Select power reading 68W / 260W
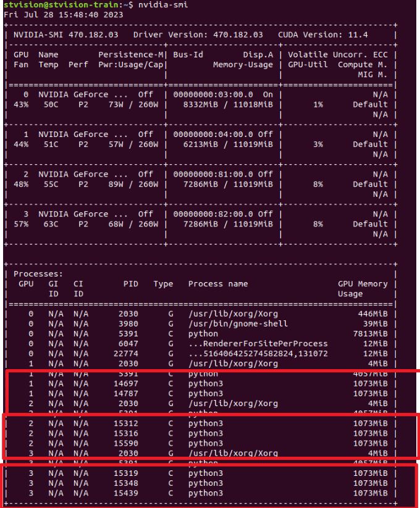 pos(133,224)
